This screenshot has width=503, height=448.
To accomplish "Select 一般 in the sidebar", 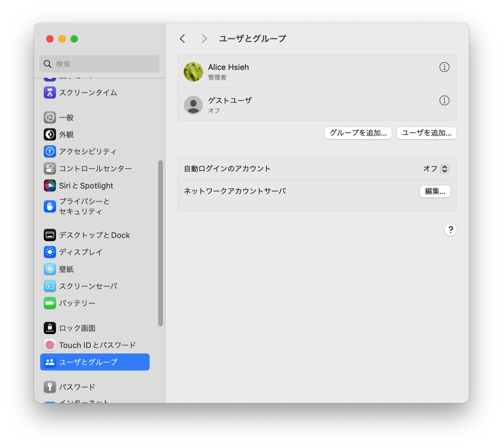I will (95, 117).
